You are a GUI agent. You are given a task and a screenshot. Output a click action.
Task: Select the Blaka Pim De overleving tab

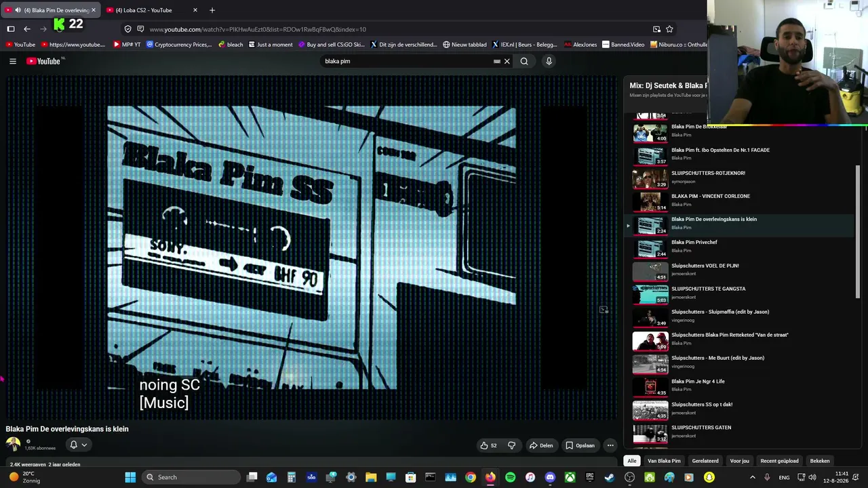tap(51, 10)
